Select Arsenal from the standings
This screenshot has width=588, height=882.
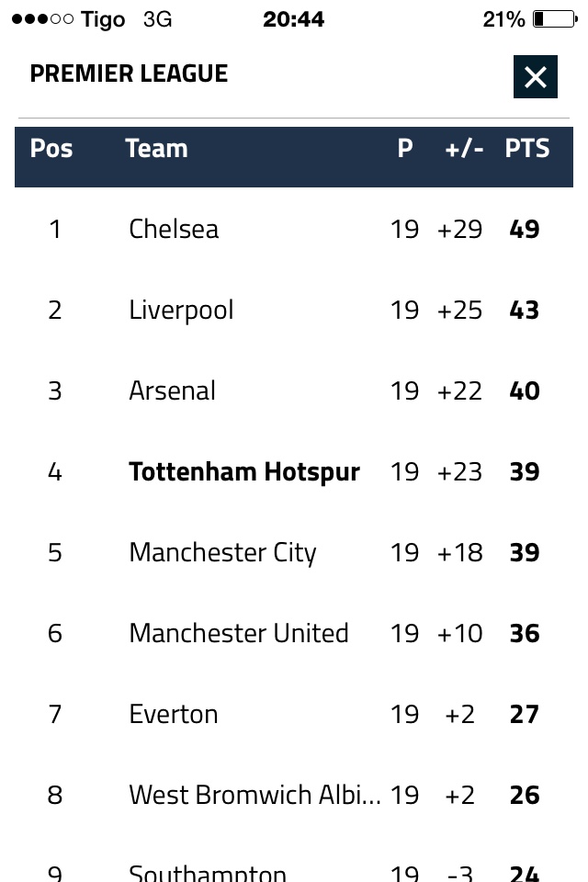(172, 390)
